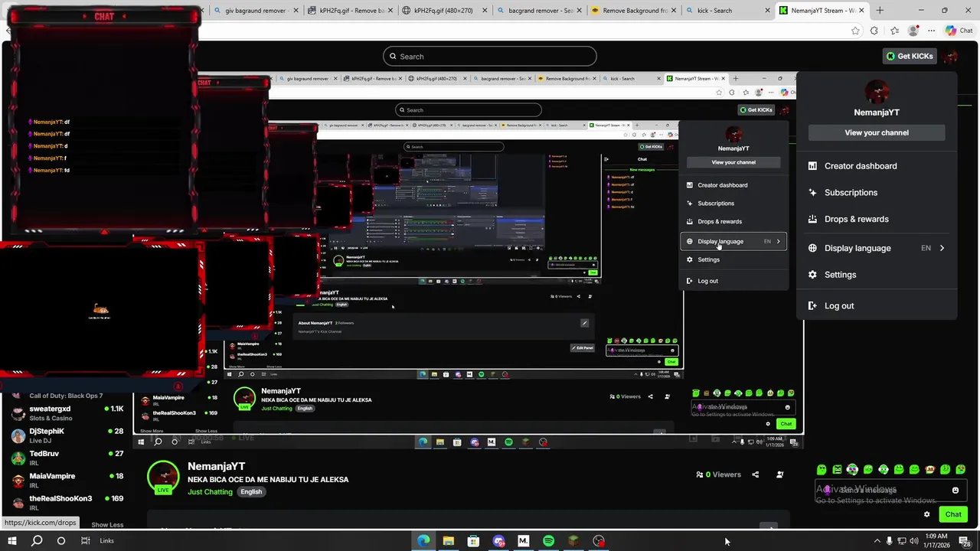Open theRealShooKon3 channel in sidebar
This screenshot has width=980, height=551.
coord(67,502)
